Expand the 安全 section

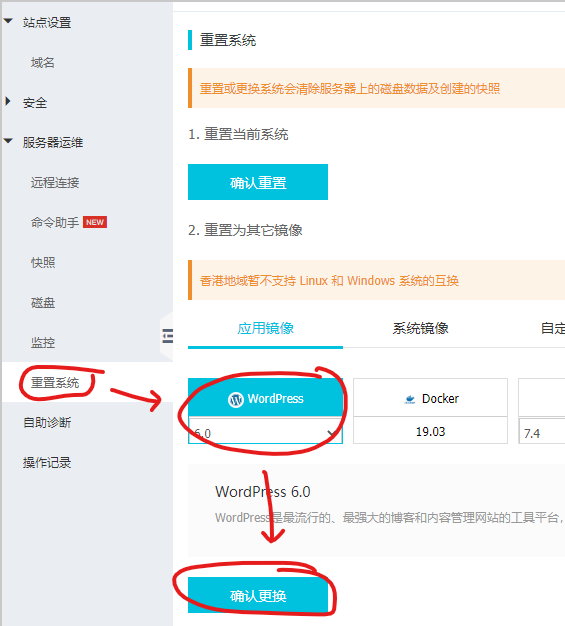pos(8,101)
